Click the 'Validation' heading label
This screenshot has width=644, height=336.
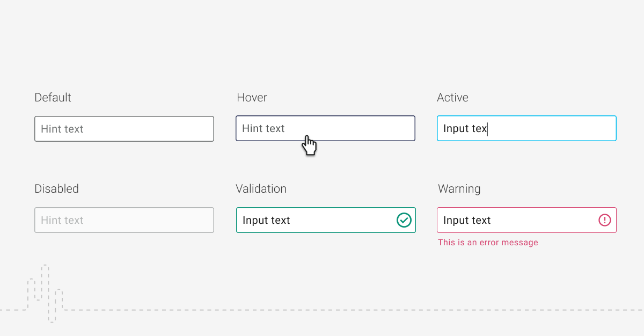pyautogui.click(x=261, y=189)
